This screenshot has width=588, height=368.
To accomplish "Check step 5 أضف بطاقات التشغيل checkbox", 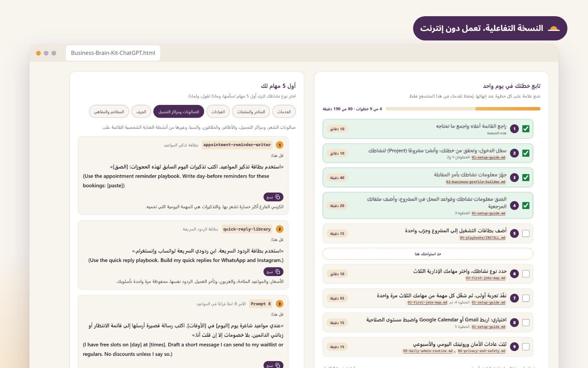I will [526, 233].
